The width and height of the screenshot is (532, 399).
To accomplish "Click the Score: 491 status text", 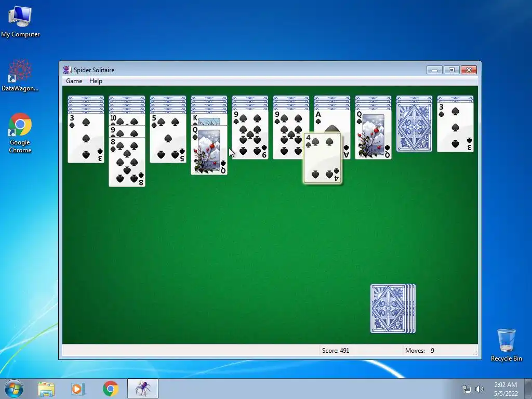I will (x=335, y=351).
